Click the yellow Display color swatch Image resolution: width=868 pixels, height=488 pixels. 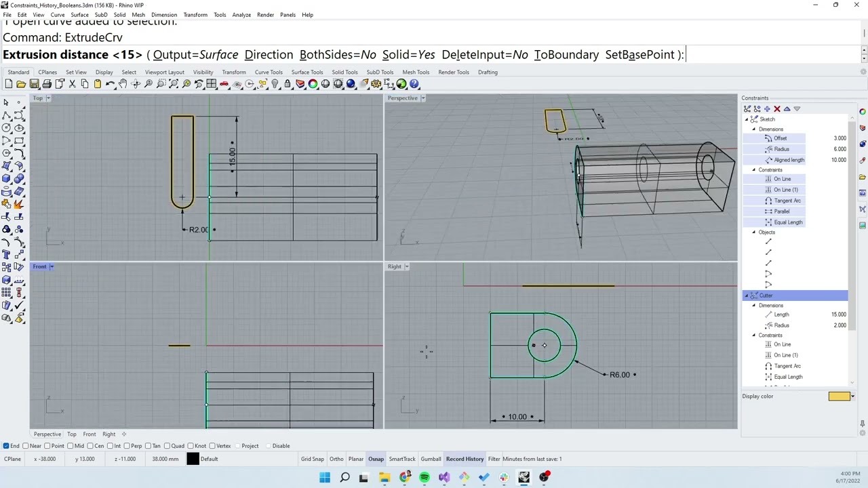point(839,396)
